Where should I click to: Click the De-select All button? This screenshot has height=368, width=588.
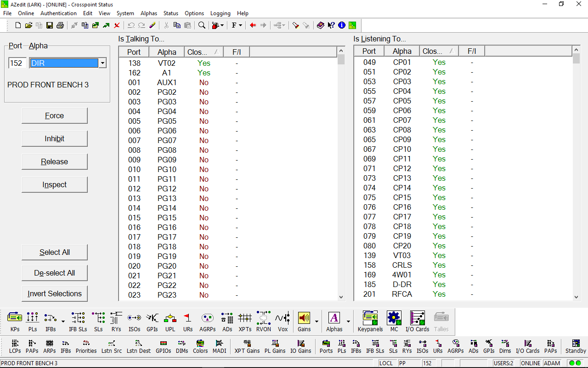coord(54,273)
